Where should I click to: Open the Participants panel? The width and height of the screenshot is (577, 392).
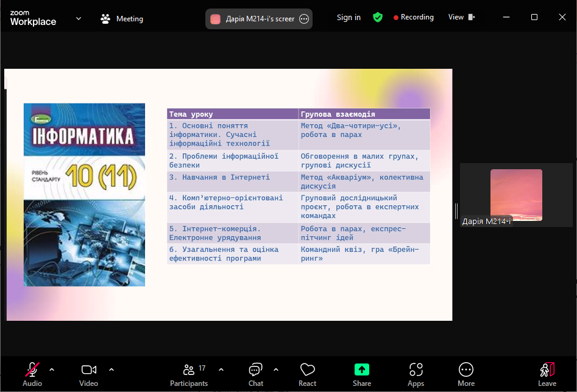(x=189, y=374)
